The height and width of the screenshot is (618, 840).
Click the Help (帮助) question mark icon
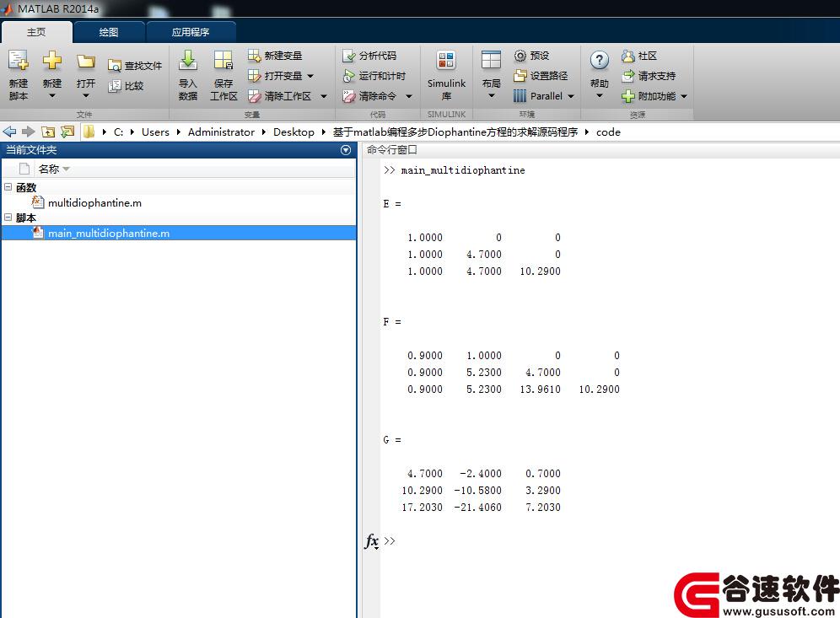pyautogui.click(x=599, y=60)
